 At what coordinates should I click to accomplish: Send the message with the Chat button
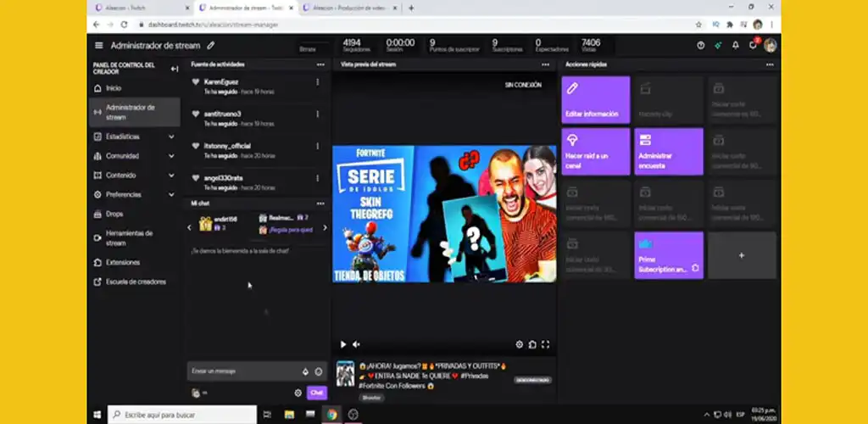click(x=317, y=393)
